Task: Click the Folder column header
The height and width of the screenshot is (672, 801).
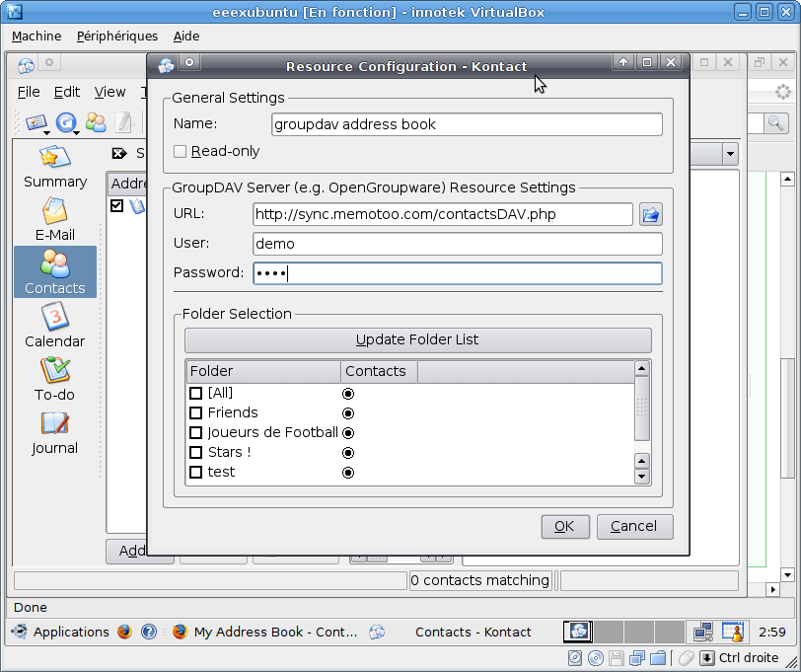Action: 263,371
